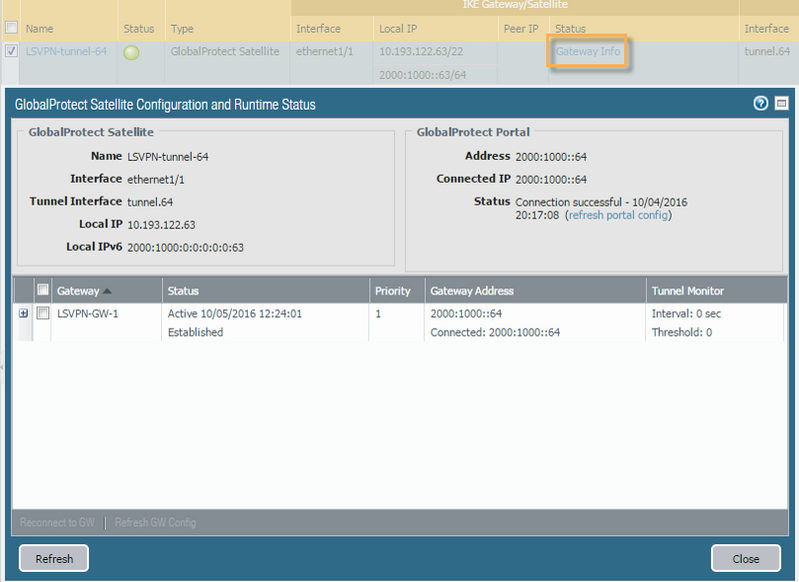The width and height of the screenshot is (799, 582).
Task: Click Refresh GW Config in bottom toolbar
Action: (x=155, y=522)
